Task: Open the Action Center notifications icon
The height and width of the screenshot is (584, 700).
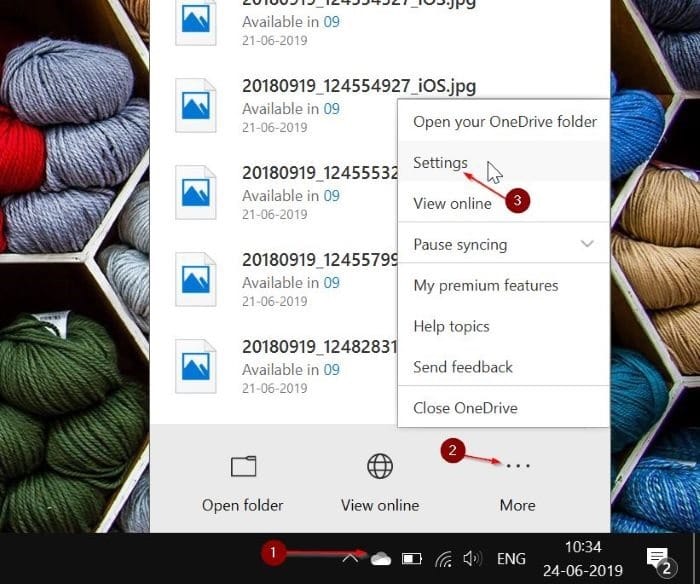Action: (x=661, y=560)
